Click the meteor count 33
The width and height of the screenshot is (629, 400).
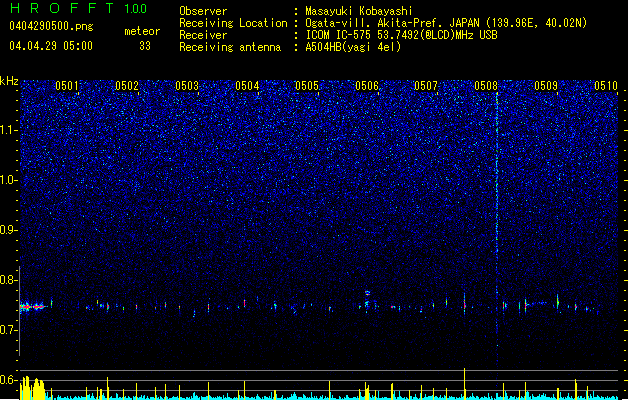click(145, 46)
